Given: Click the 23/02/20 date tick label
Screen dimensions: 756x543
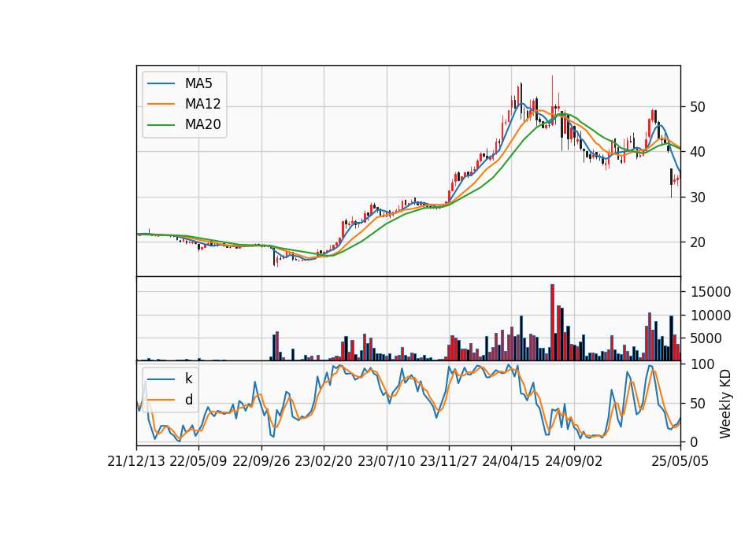Looking at the screenshot, I should coord(324,461).
